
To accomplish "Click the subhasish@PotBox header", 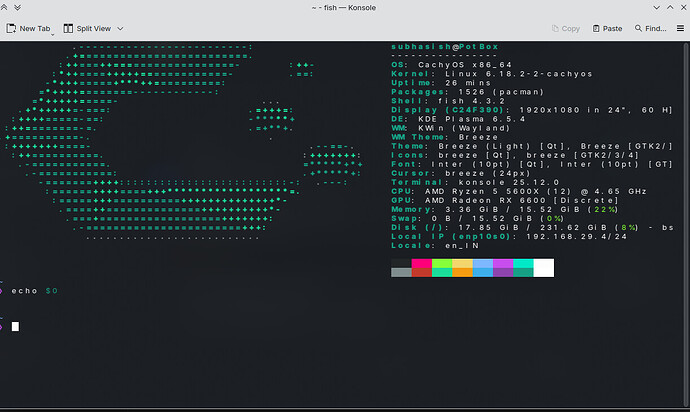I will (x=445, y=47).
